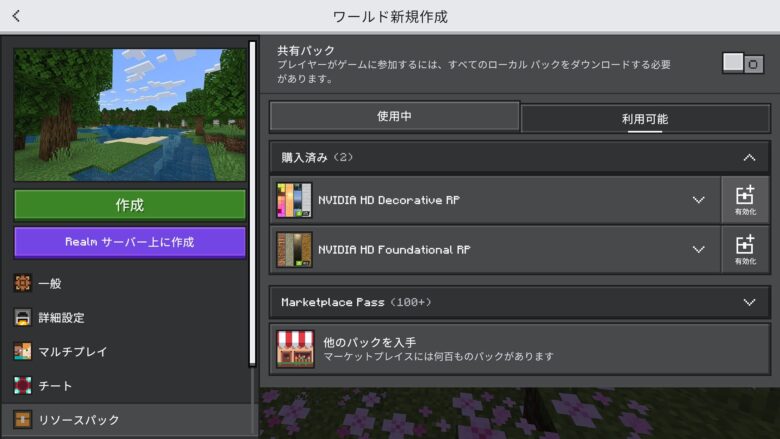The image size is (780, 439).
Task: Activate NVIDIA HD Decorative RP with 有効化 icon
Action: [745, 200]
